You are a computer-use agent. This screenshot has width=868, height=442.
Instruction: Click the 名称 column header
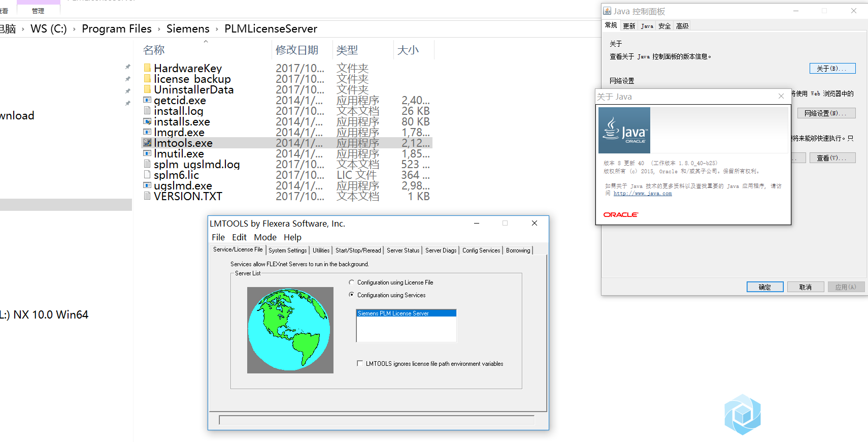pos(154,50)
